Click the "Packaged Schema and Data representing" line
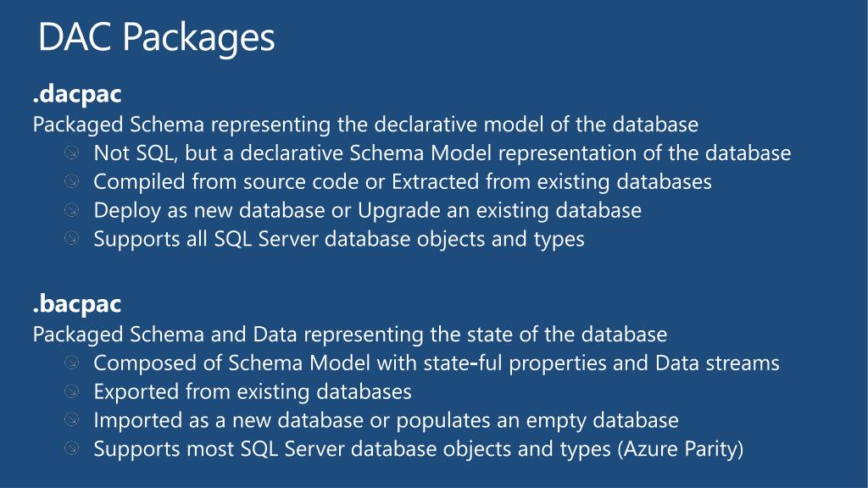Screen dimensions: 868x488 [350, 335]
